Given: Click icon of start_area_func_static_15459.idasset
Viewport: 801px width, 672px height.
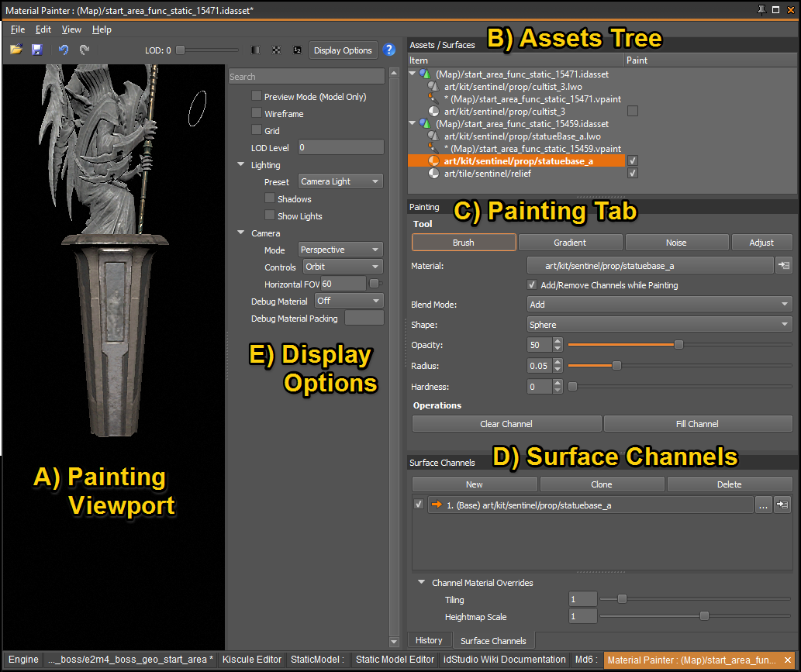Looking at the screenshot, I should click(x=425, y=123).
